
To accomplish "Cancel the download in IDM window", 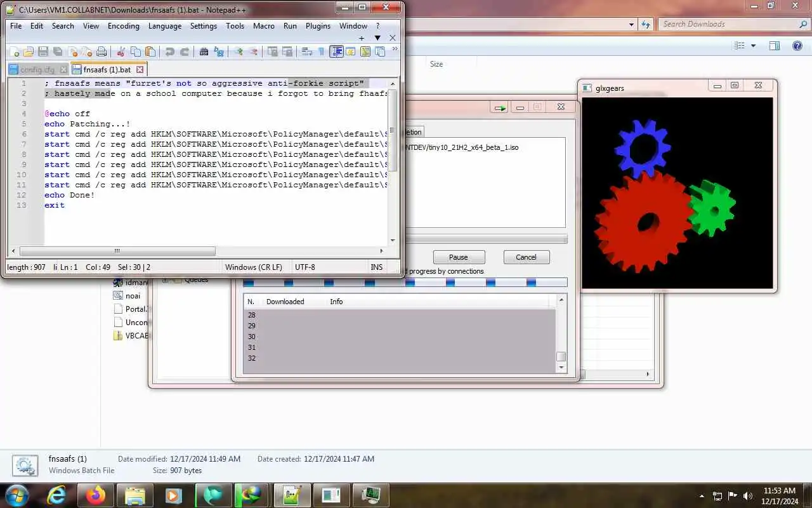I will 526,257.
